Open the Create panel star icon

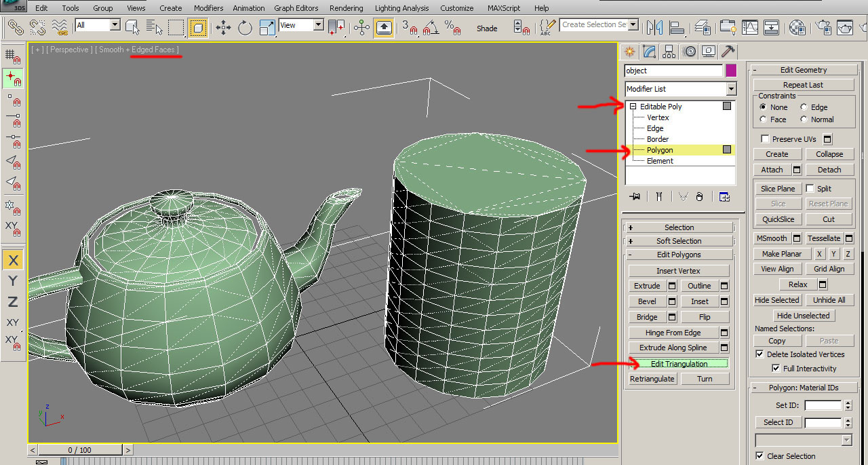click(x=630, y=52)
